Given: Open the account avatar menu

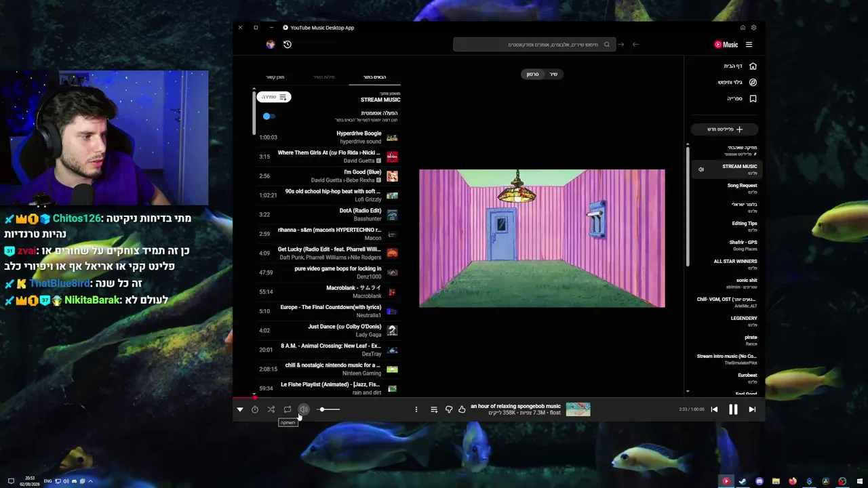Looking at the screenshot, I should 271,45.
